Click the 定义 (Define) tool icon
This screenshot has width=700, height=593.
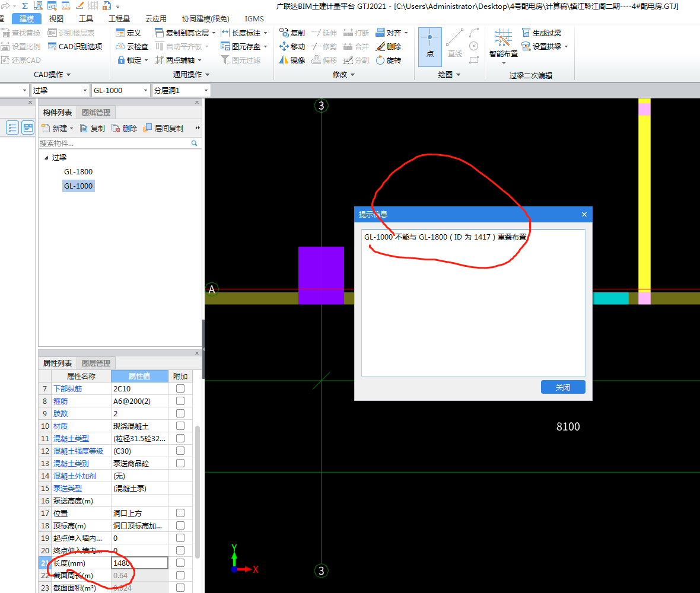click(x=120, y=33)
